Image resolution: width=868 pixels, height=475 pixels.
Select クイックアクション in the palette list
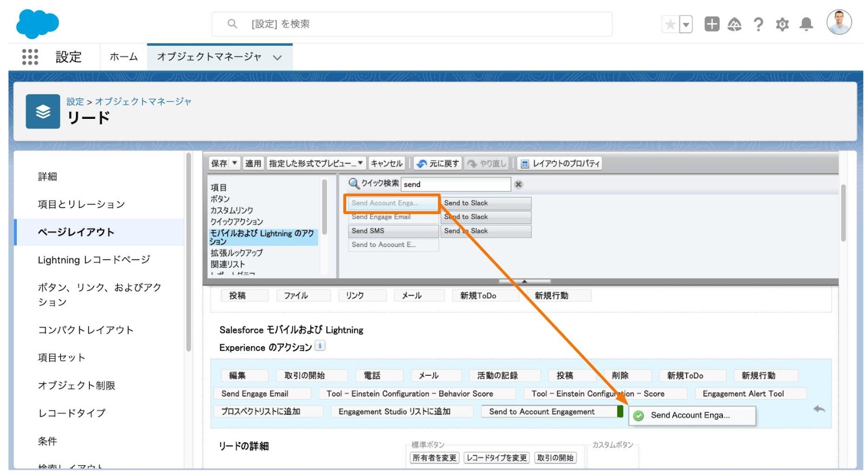237,221
